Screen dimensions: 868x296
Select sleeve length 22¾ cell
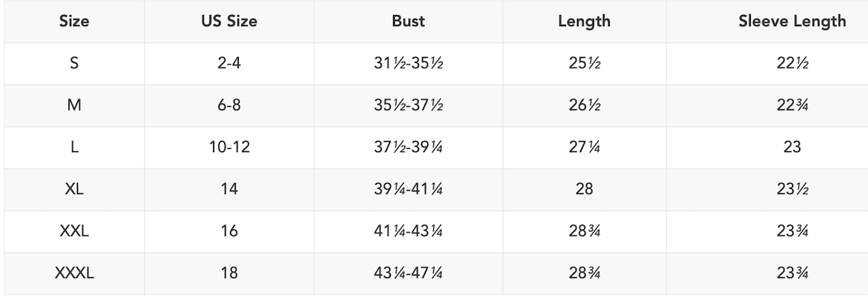point(791,106)
